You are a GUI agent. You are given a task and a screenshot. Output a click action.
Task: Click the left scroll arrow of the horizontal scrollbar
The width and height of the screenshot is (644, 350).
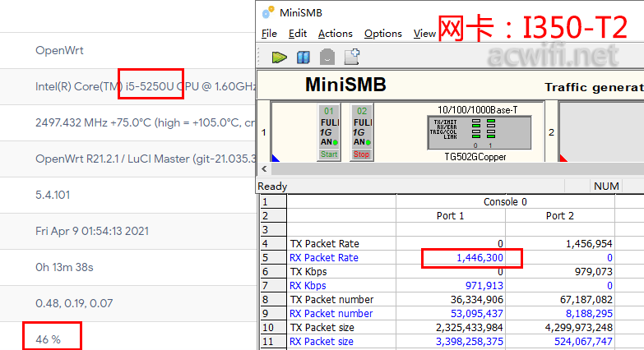[264, 168]
